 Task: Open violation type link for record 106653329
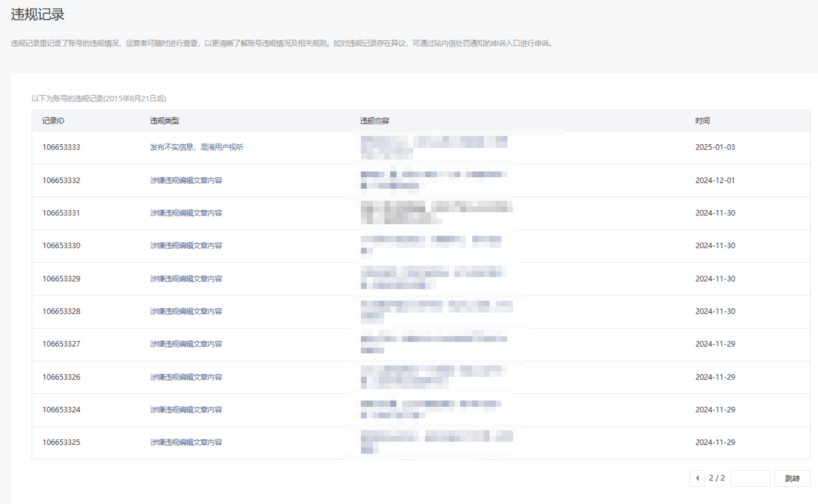[x=186, y=279]
